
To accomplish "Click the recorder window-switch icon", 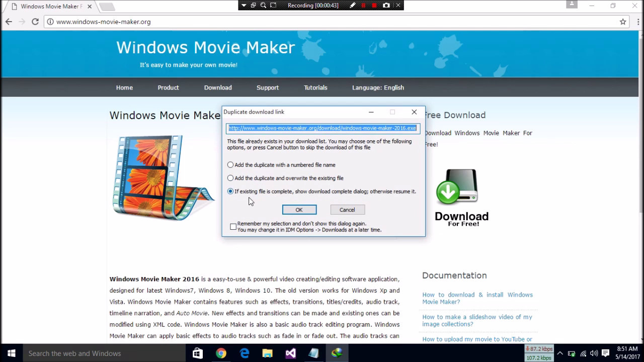I will [253, 5].
